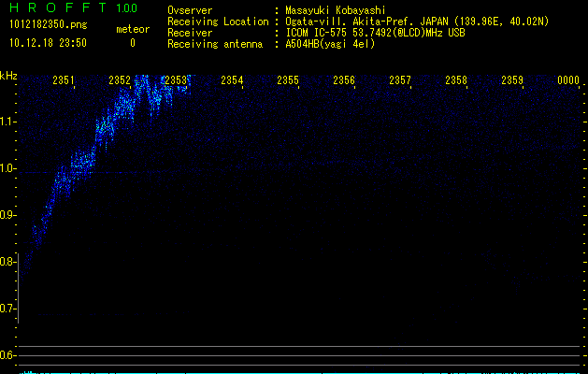The width and height of the screenshot is (588, 374).
Task: Click the 2358 time marker
Action: (x=456, y=80)
